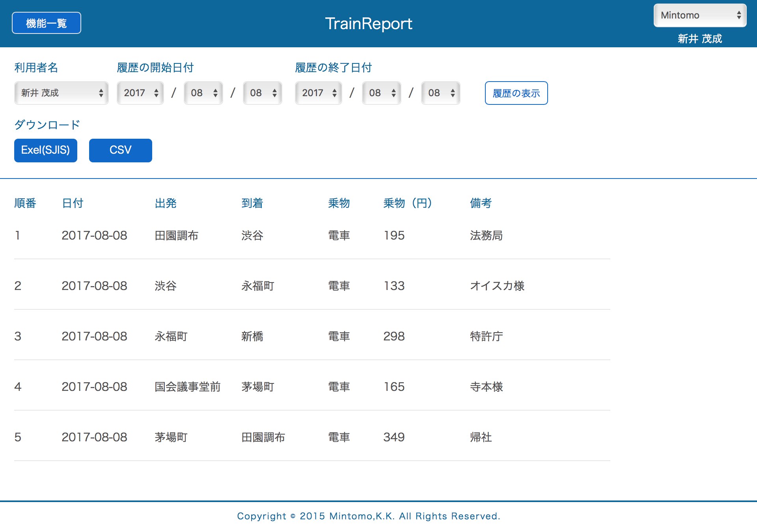This screenshot has width=757, height=532.
Task: Click the TrainReport header title
Action: [368, 24]
